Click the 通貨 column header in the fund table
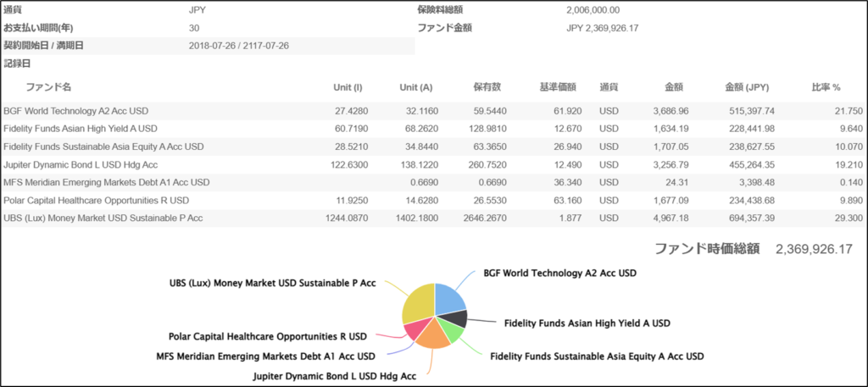Image resolution: width=868 pixels, height=387 pixels. 609,86
